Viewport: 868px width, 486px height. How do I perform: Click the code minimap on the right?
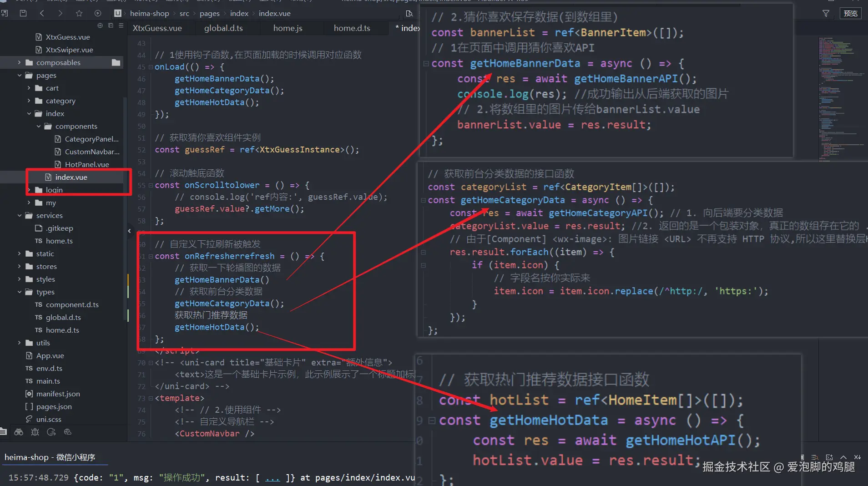842,98
